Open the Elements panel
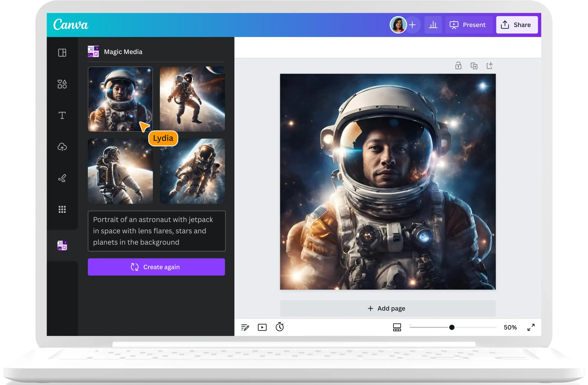This screenshot has height=385, width=588. (x=62, y=84)
